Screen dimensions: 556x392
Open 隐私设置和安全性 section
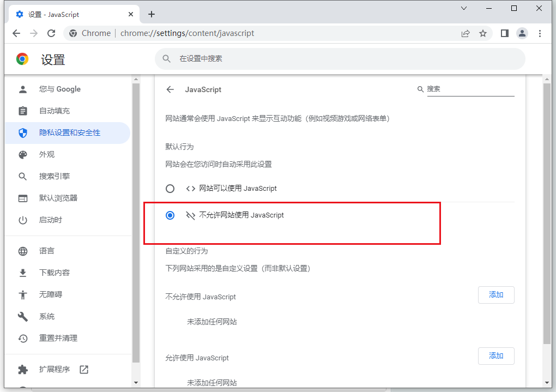(x=68, y=132)
